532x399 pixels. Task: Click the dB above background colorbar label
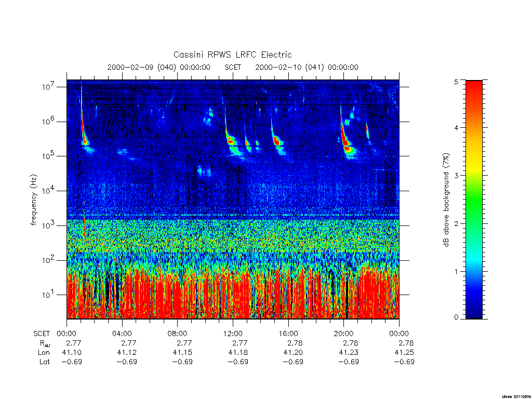pos(446,200)
